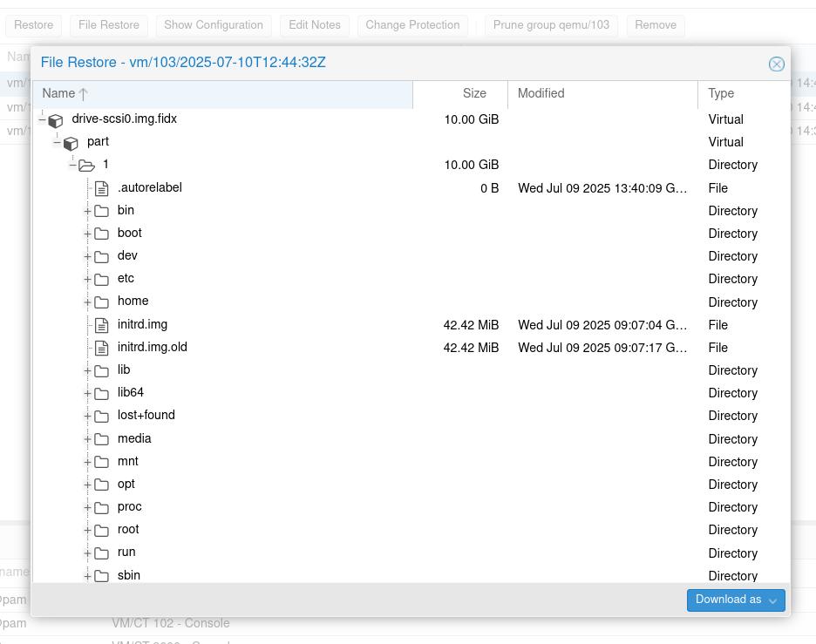816x644 pixels.
Task: Expand the home directory
Action: coord(87,302)
